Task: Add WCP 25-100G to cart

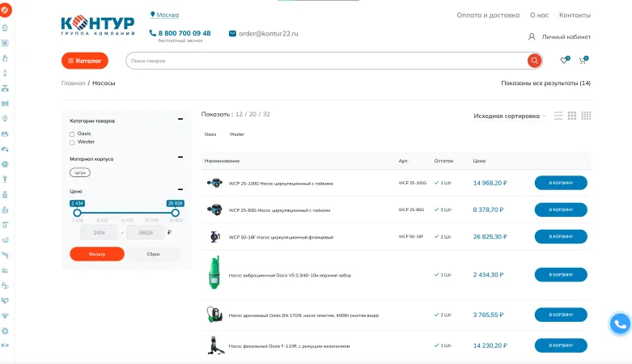Action: [561, 183]
